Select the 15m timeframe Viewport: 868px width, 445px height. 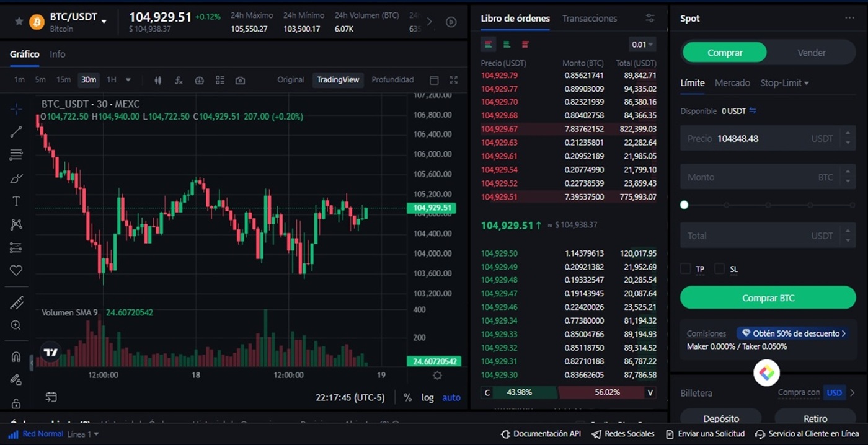pyautogui.click(x=63, y=80)
